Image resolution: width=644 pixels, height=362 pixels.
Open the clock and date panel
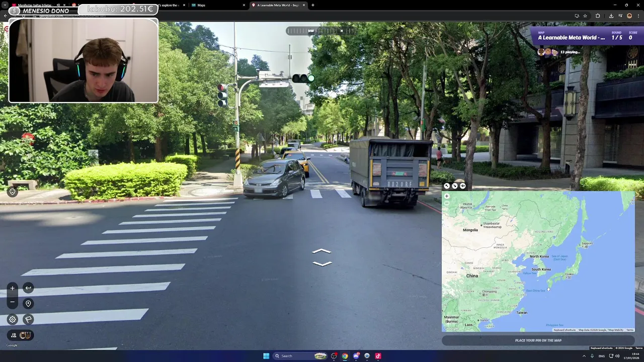pyautogui.click(x=631, y=356)
